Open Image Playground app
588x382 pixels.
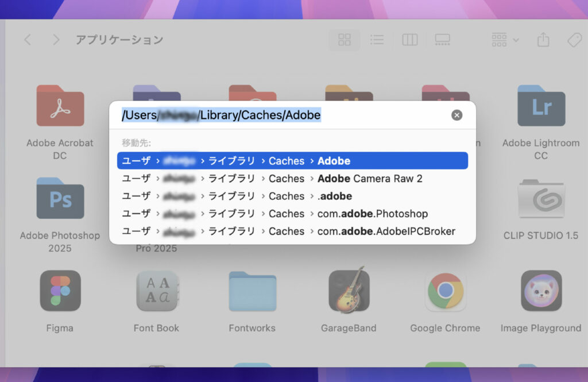coord(540,291)
